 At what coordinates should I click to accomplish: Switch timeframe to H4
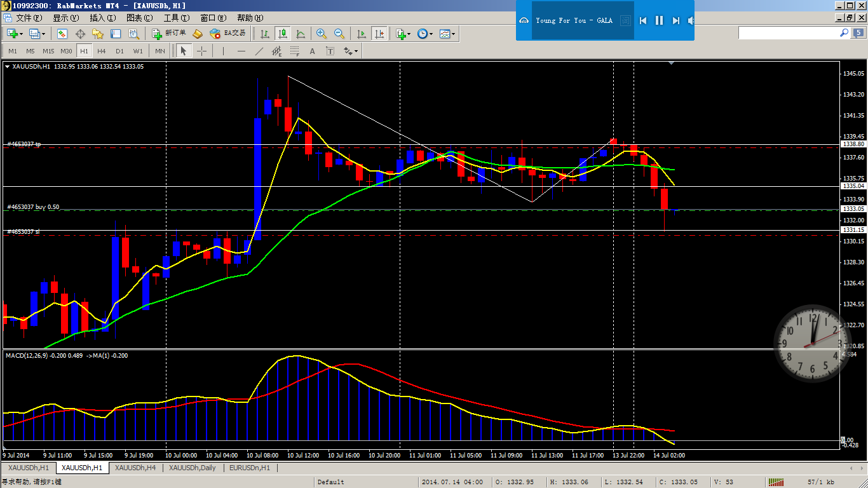[x=102, y=51]
